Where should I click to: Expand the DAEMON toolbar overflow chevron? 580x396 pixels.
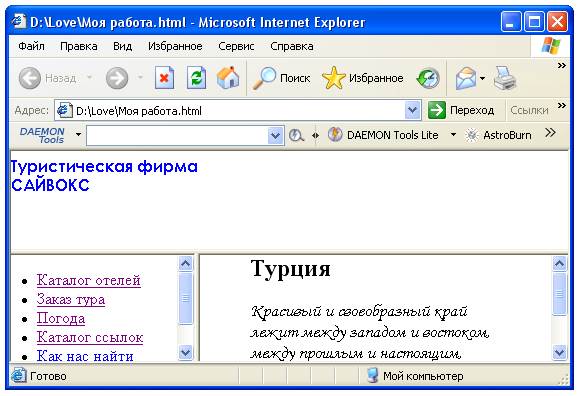pyautogui.click(x=550, y=132)
